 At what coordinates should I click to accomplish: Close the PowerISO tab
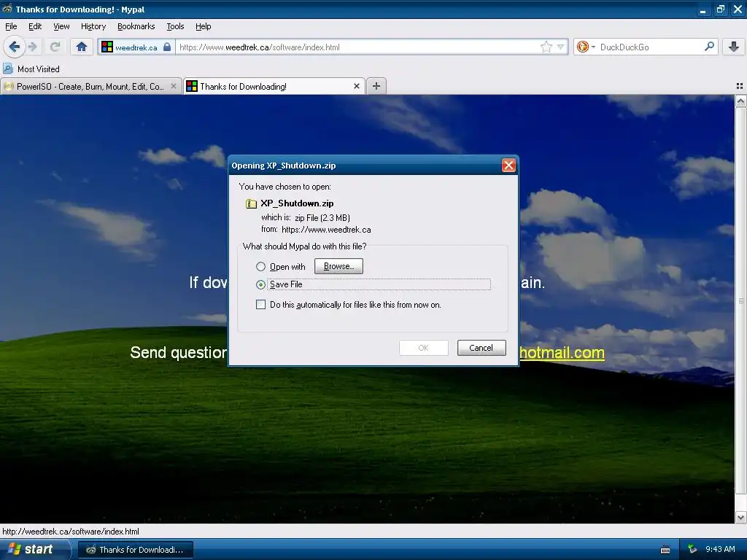click(174, 86)
